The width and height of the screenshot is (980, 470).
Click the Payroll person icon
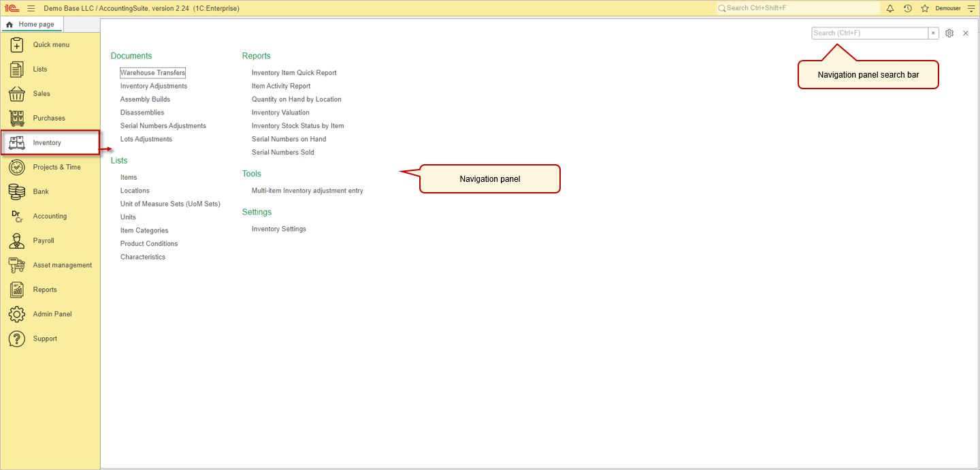pos(16,240)
